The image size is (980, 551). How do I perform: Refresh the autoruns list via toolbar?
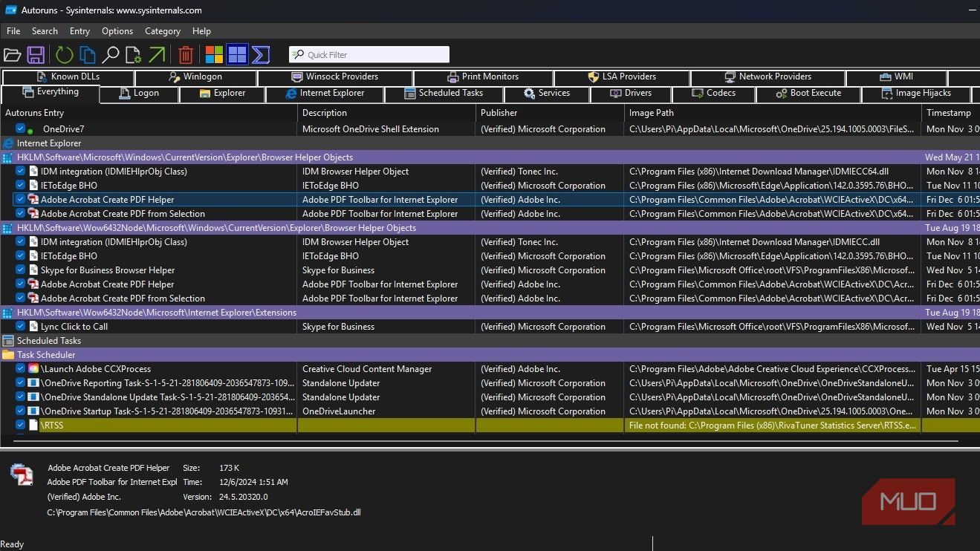pyautogui.click(x=64, y=55)
